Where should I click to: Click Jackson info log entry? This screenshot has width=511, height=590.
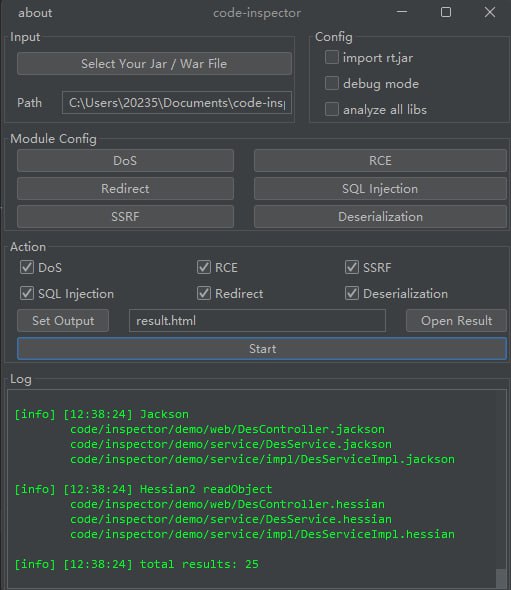click(x=102, y=414)
